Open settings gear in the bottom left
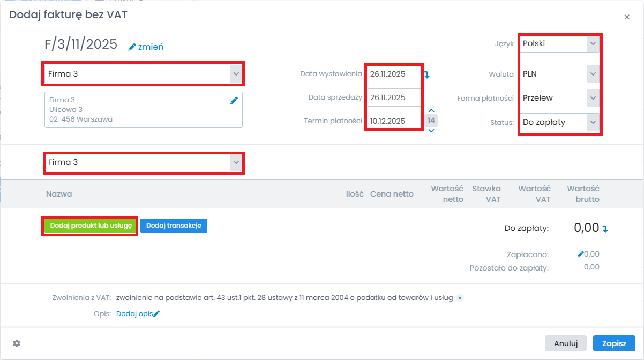Image resolution: width=644 pixels, height=360 pixels. 17,343
